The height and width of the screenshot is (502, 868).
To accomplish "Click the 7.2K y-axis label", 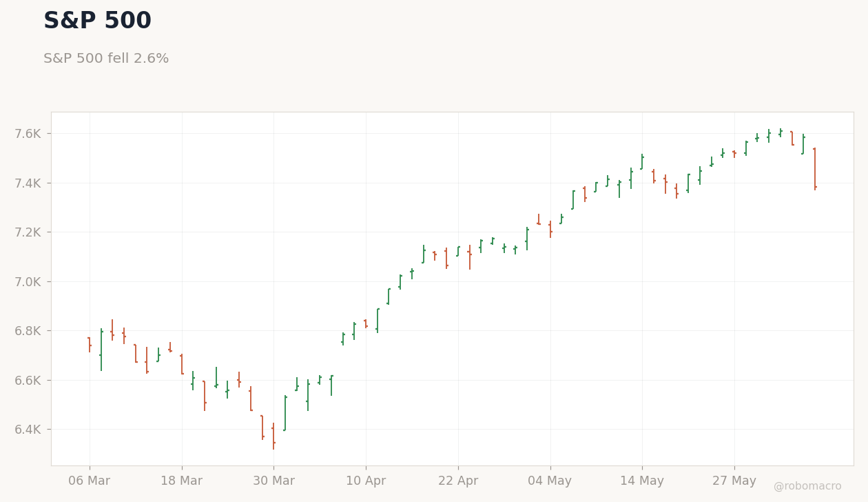I will pyautogui.click(x=28, y=232).
